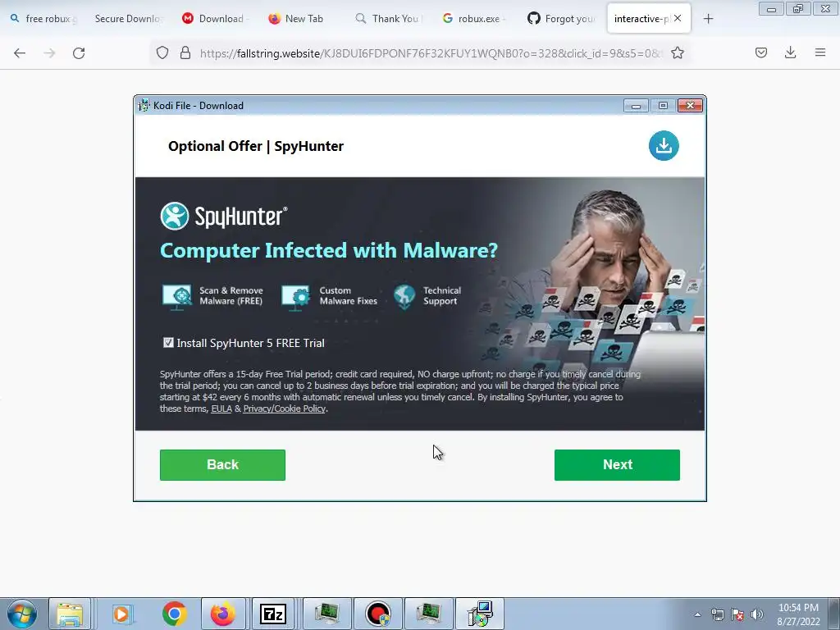Uncheck Install SpyHunter 5 FREE Trial
840x630 pixels.
point(168,343)
